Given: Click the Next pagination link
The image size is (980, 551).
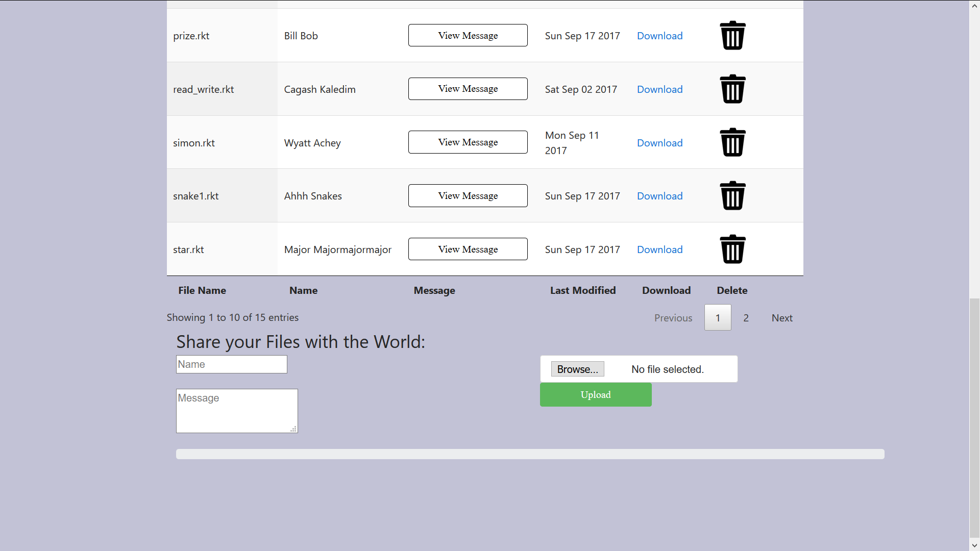Looking at the screenshot, I should pyautogui.click(x=781, y=318).
